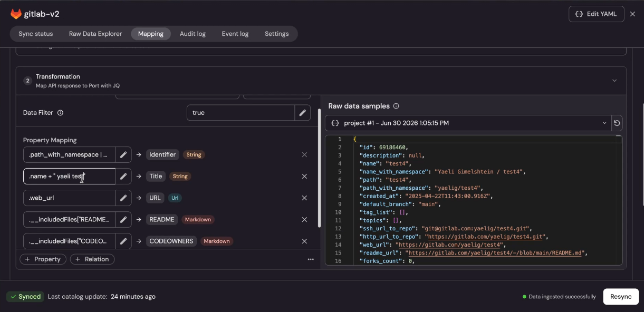This screenshot has height=312, width=644.
Task: Click the "path_with_namespace" JSON key
Action: tap(393, 188)
